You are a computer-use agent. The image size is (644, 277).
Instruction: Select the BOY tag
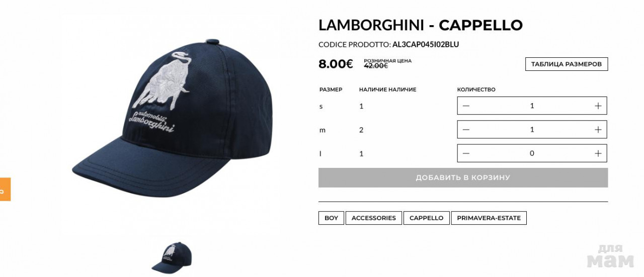pos(331,218)
